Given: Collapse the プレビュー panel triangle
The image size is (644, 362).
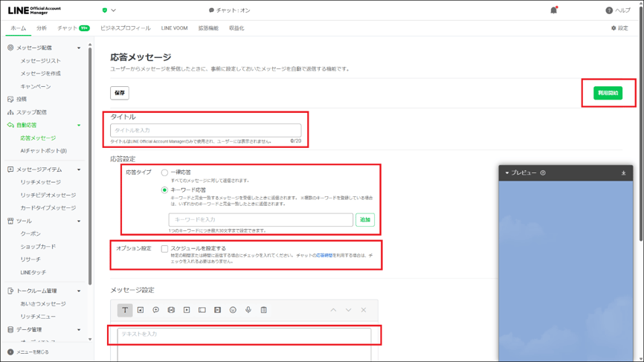Looking at the screenshot, I should point(507,172).
